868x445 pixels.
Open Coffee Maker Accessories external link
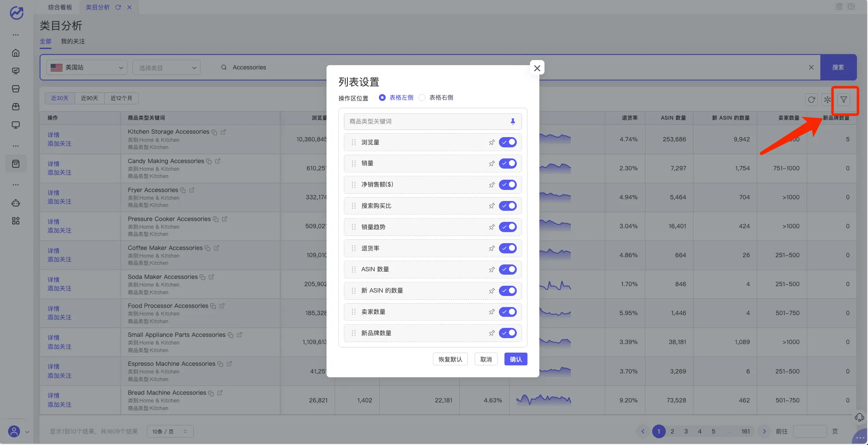pos(216,248)
